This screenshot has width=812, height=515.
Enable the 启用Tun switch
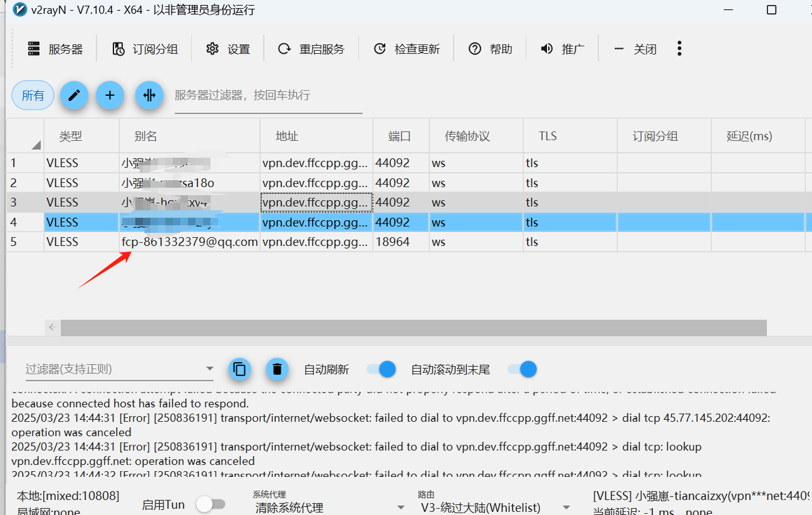point(211,504)
